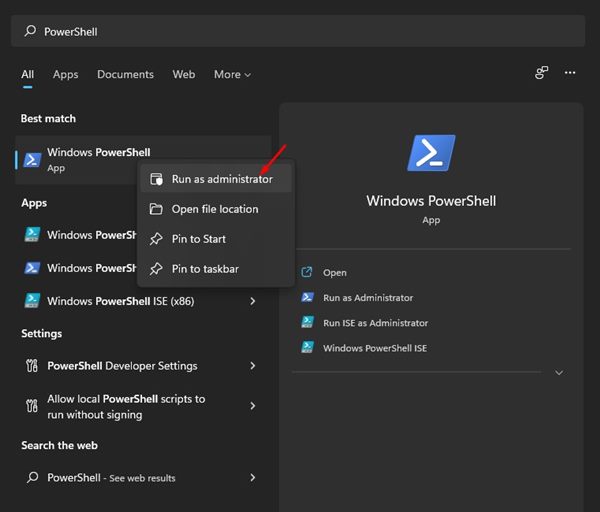Image resolution: width=600 pixels, height=512 pixels.
Task: Click the Pin to Start pin icon
Action: tap(156, 239)
